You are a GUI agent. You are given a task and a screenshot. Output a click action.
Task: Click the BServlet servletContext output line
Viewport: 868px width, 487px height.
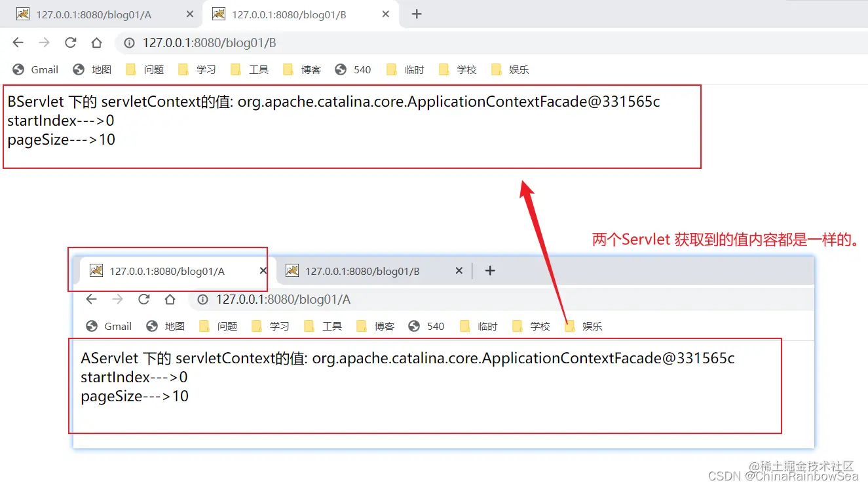click(x=334, y=101)
